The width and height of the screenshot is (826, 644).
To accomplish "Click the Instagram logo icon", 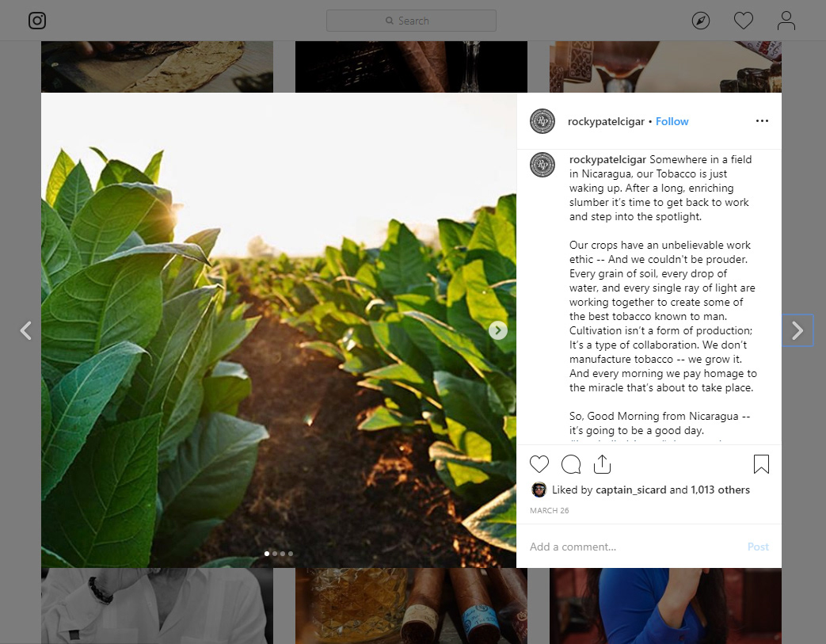I will 37,21.
